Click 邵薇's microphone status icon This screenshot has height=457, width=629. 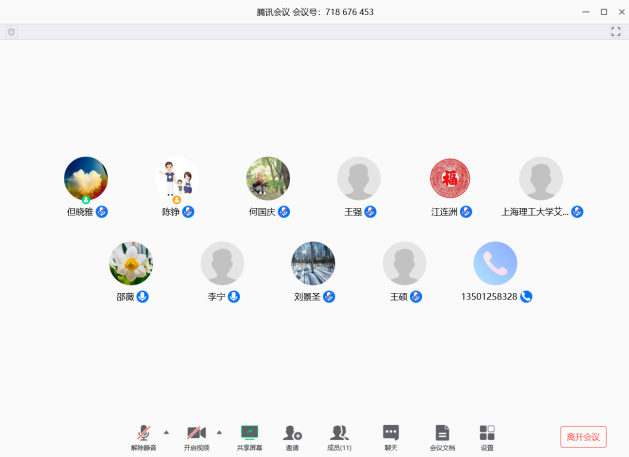pos(143,297)
